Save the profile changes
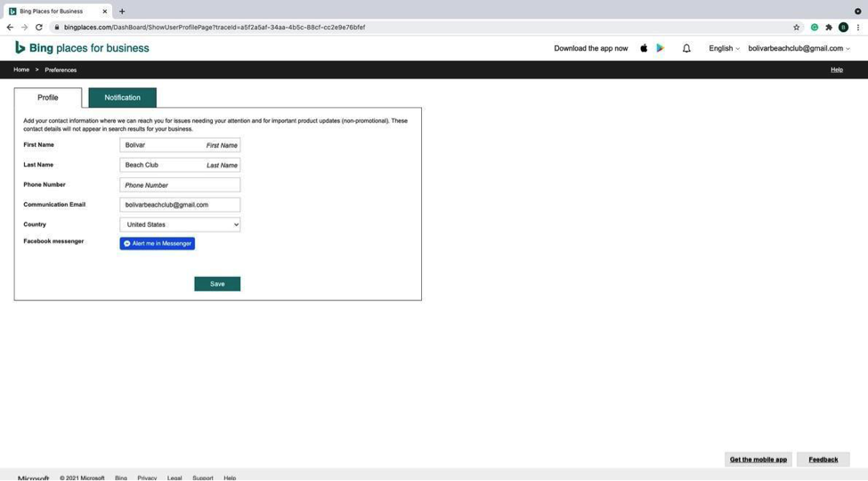The width and height of the screenshot is (868, 481). coord(217,284)
